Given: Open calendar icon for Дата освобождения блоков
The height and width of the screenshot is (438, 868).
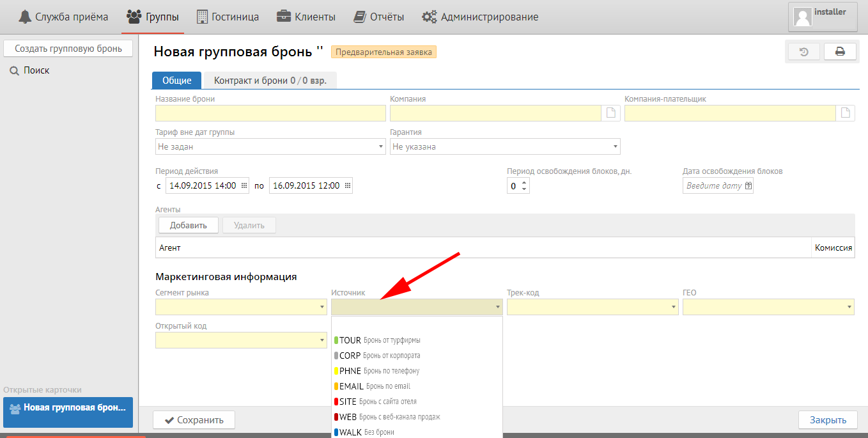Looking at the screenshot, I should coord(748,186).
